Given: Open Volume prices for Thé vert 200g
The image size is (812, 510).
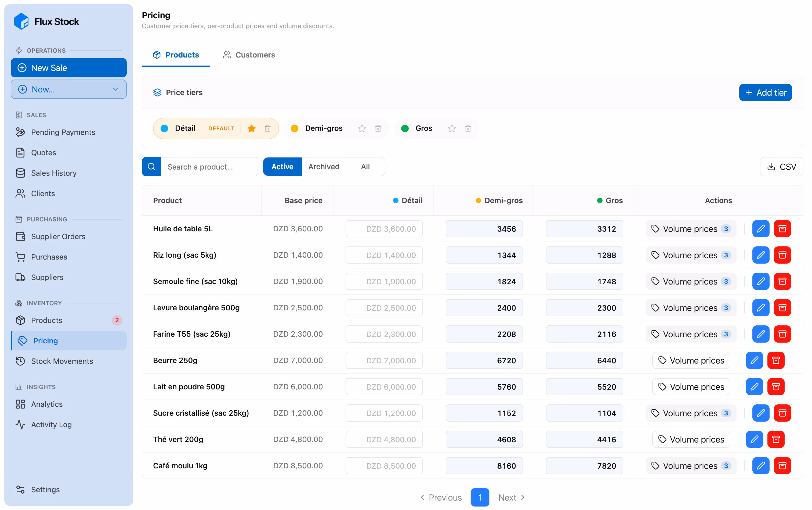Looking at the screenshot, I should [x=691, y=439].
